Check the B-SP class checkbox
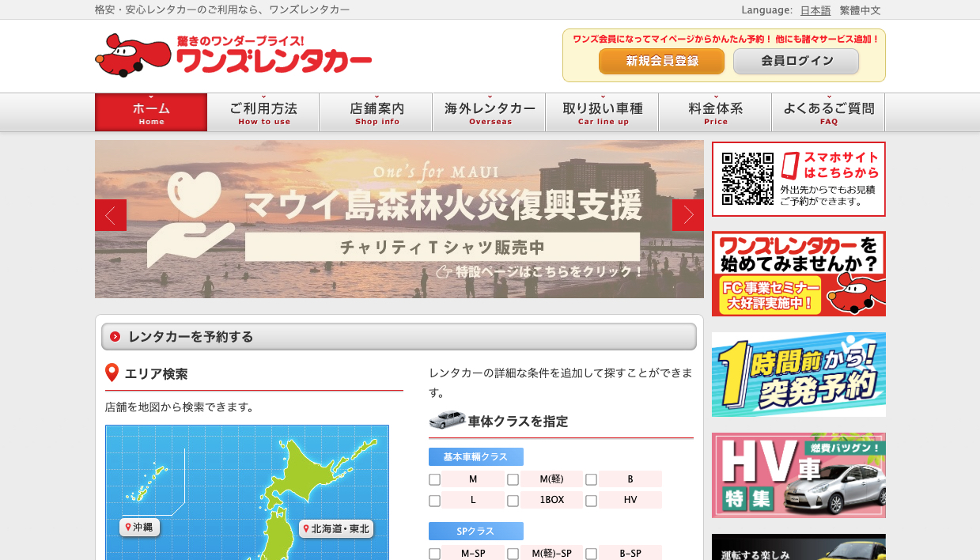This screenshot has width=980, height=560. (591, 554)
